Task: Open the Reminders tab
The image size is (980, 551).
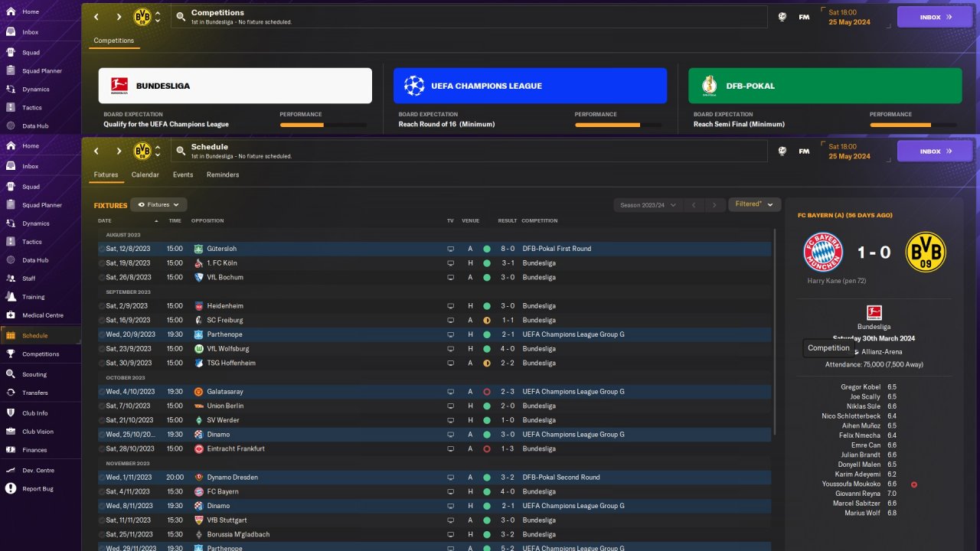Action: click(x=223, y=174)
